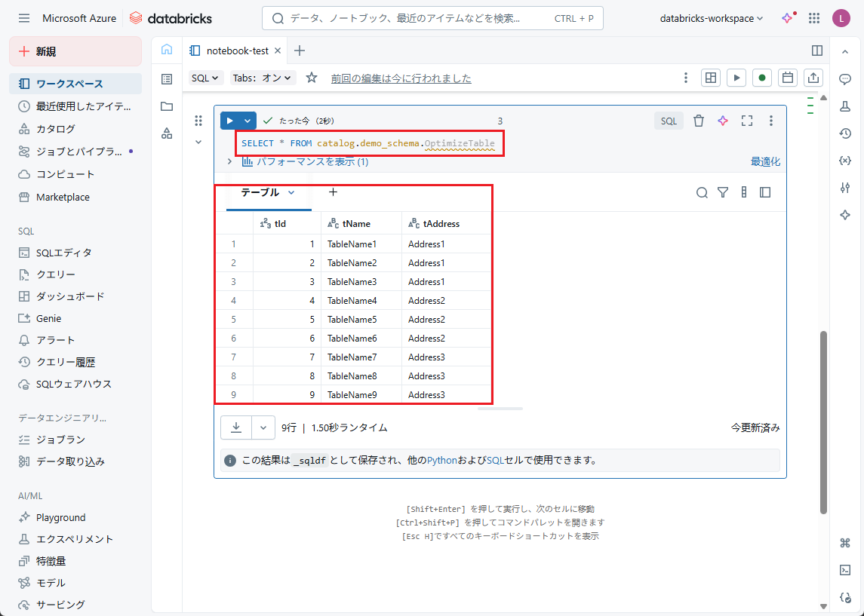Open カタログ in the sidebar
The width and height of the screenshot is (864, 616).
(56, 129)
